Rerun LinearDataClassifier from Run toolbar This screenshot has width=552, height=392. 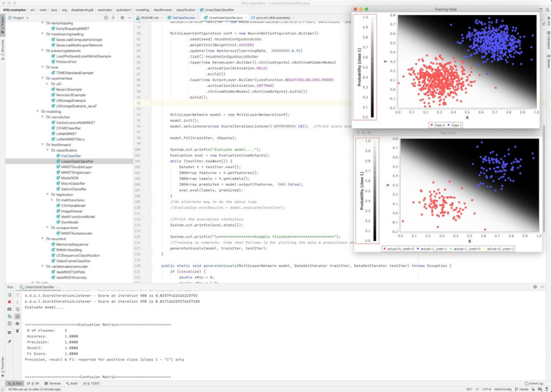click(10, 295)
